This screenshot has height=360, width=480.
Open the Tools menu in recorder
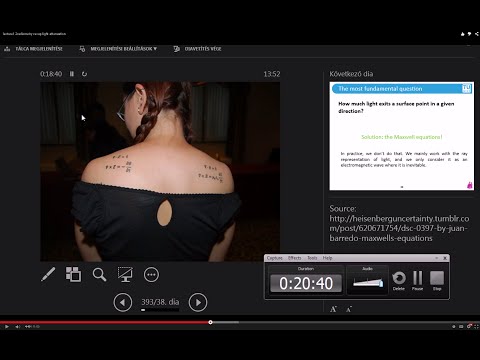(x=312, y=258)
